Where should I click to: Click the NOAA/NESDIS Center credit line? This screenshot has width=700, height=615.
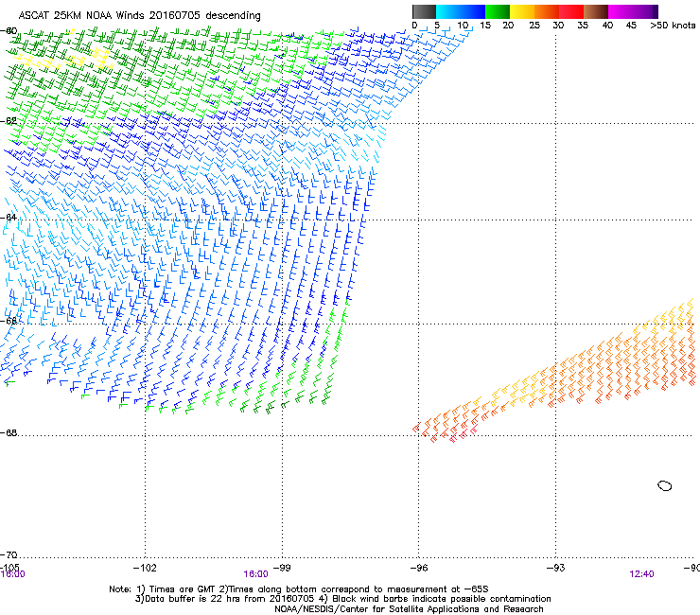click(409, 609)
